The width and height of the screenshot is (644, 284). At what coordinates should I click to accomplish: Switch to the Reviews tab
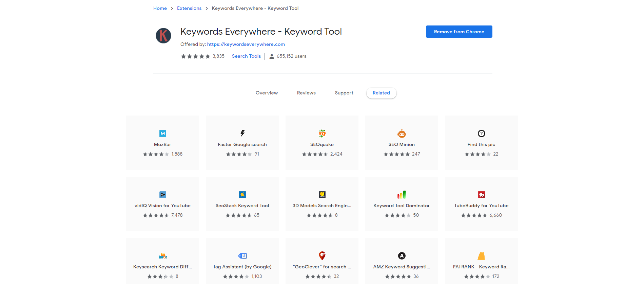tap(306, 93)
